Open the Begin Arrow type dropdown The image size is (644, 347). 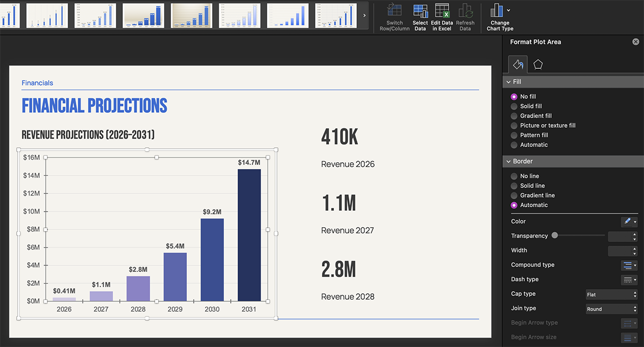click(x=629, y=323)
